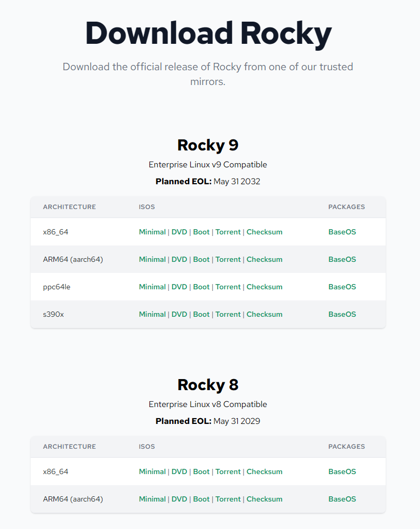Browse Rocky 9 x86_64 BaseOS packages
This screenshot has height=529, width=420.
tap(342, 232)
